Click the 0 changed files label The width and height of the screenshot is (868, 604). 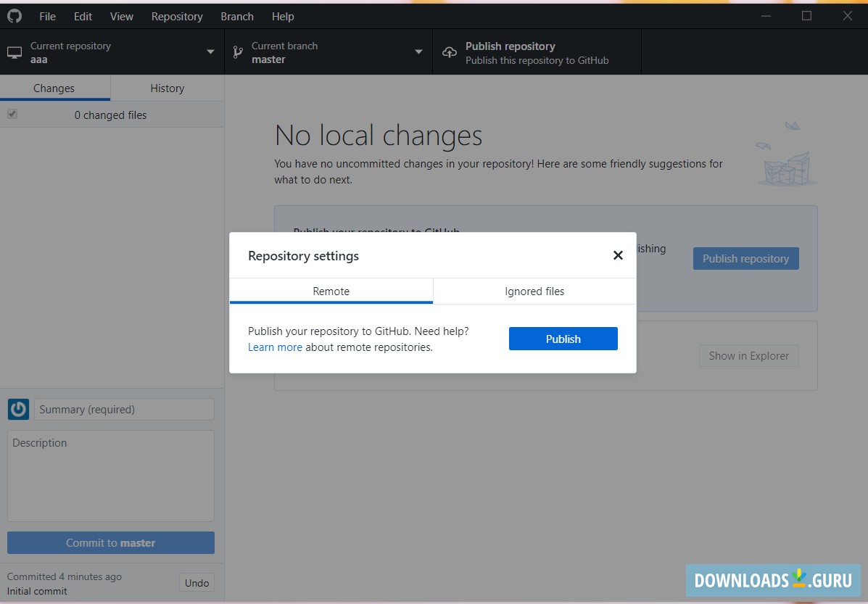(111, 115)
